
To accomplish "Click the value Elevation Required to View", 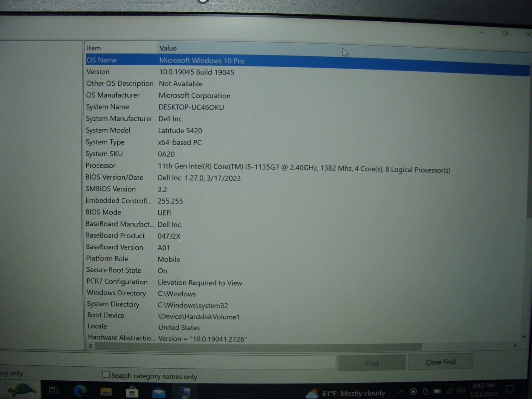I will pyautogui.click(x=200, y=283).
